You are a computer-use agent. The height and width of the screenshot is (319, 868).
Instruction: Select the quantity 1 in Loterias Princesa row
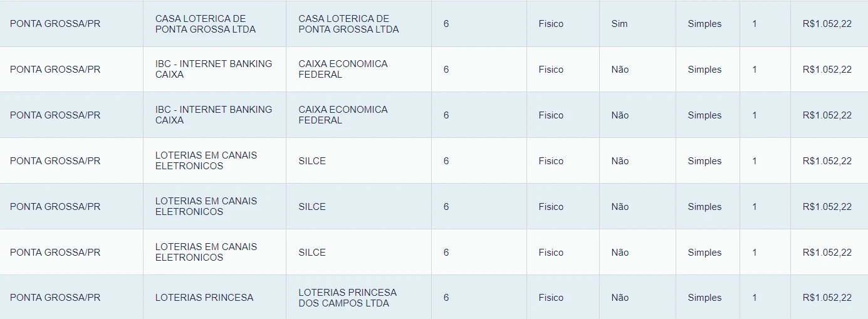pyautogui.click(x=755, y=298)
